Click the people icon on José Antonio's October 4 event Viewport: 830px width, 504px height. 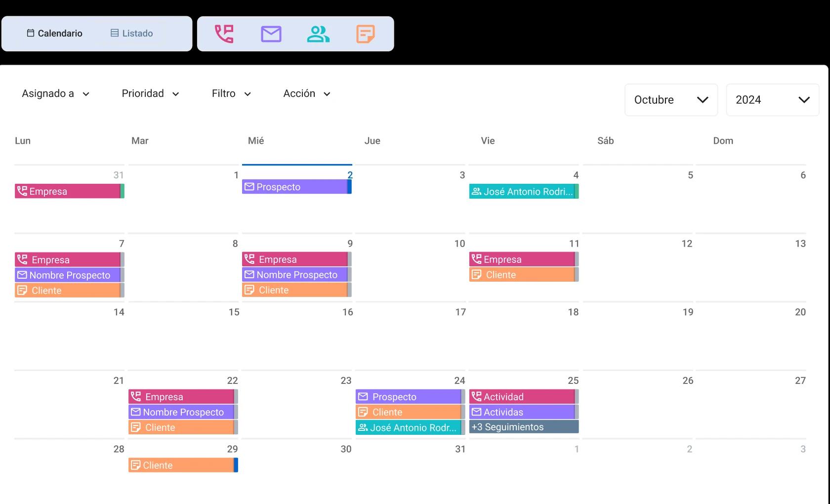coord(477,191)
